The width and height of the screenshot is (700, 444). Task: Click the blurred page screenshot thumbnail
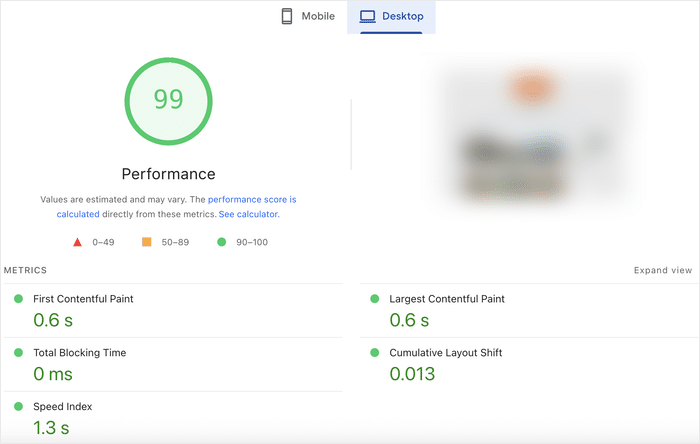pos(531,135)
